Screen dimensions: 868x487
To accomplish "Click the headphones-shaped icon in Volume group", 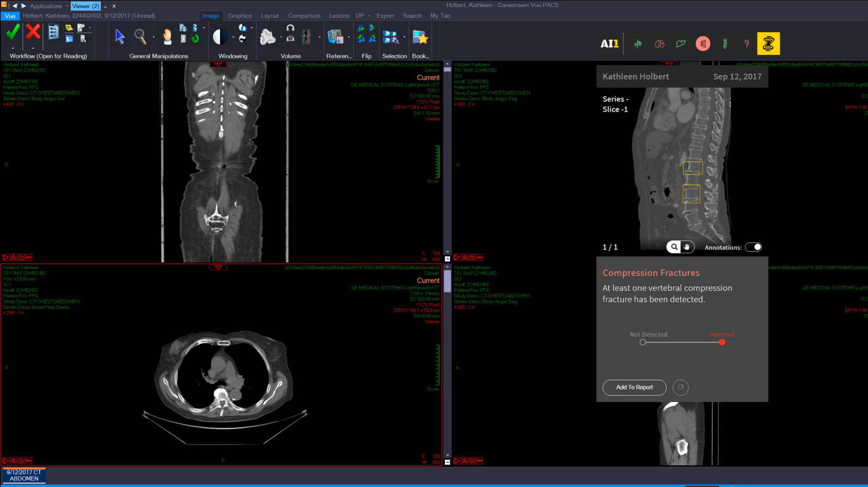I will [x=291, y=28].
